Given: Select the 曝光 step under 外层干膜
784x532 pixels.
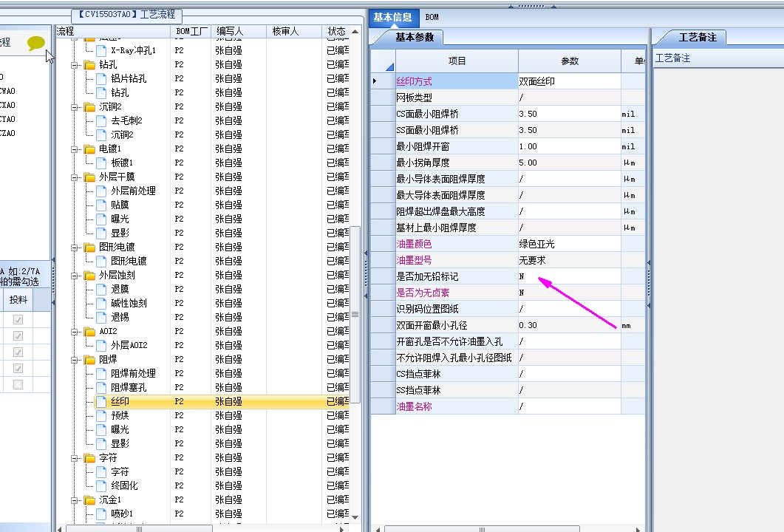Looking at the screenshot, I should 120,219.
